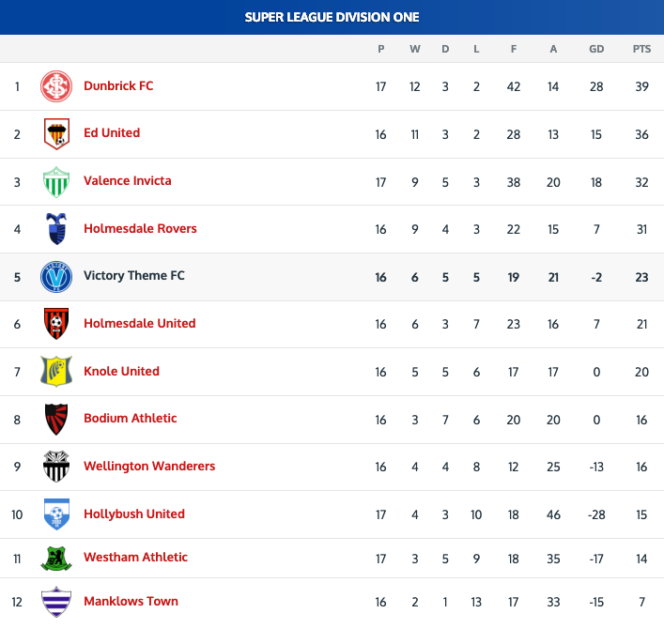Click the Holmesdale Rovers blue crest
664x644 pixels.
coord(56,229)
